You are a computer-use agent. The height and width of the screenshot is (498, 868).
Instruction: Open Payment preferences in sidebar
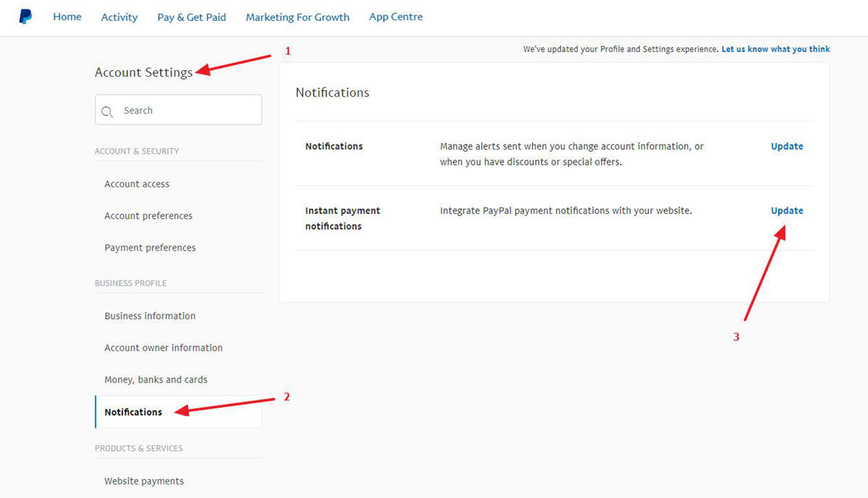pos(150,248)
